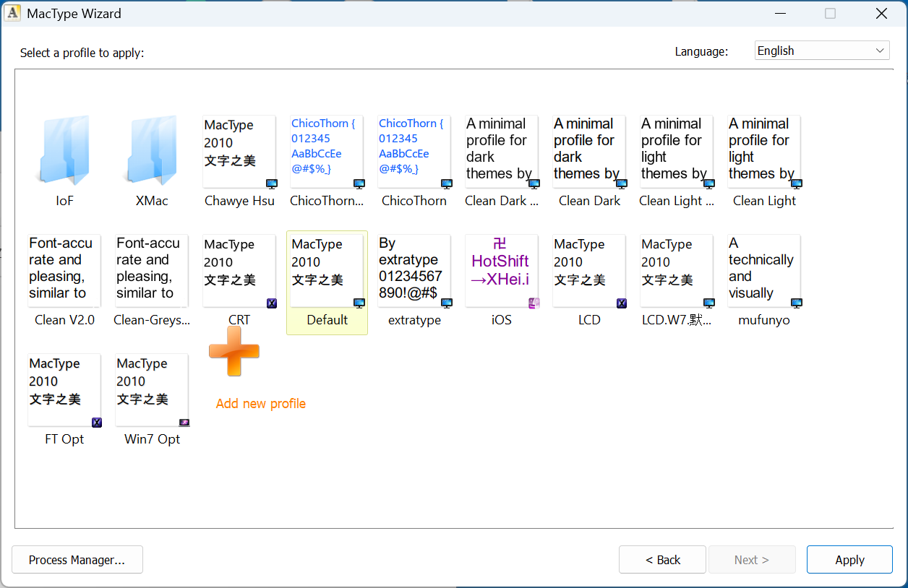
Task: Select the Chawye Hsu profile
Action: click(239, 152)
